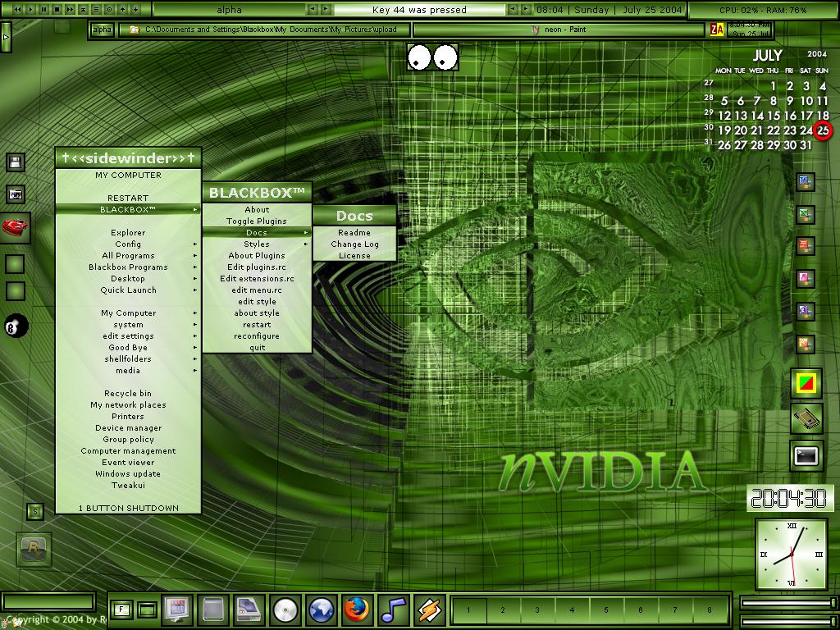
Task: Click the circle-dot icon in the media controls
Action: pos(109,9)
